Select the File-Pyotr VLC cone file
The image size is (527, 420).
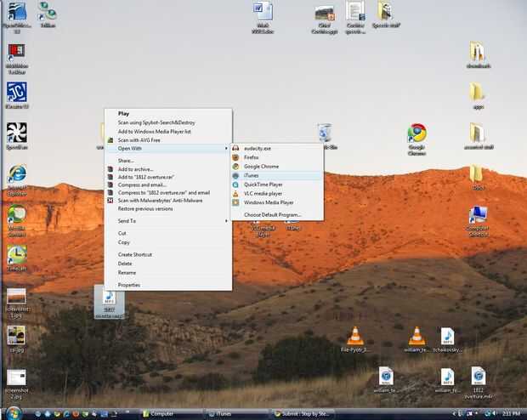tap(355, 336)
